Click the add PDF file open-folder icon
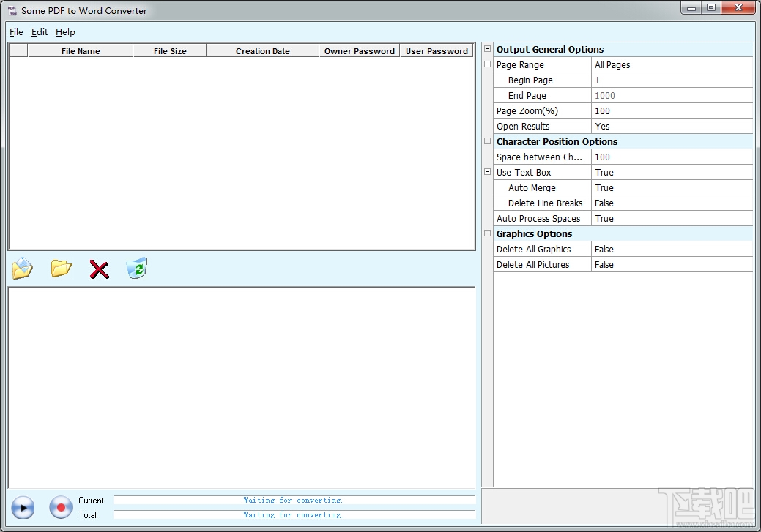The image size is (761, 532). pyautogui.click(x=22, y=268)
